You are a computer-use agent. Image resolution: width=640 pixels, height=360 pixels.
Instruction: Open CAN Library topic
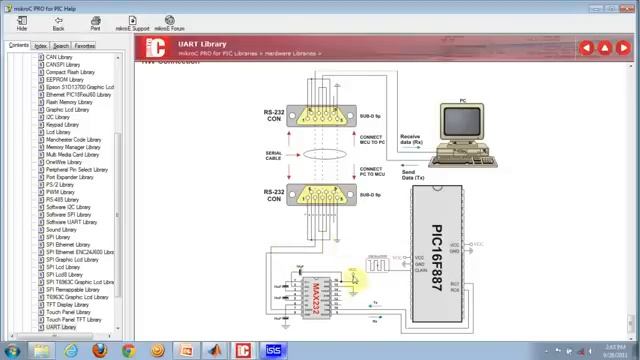coord(59,57)
